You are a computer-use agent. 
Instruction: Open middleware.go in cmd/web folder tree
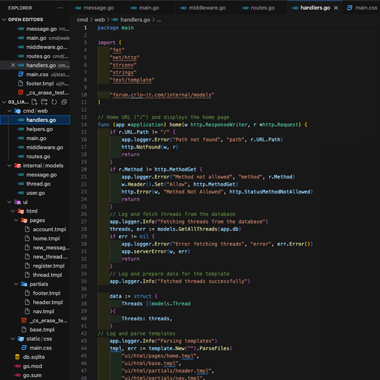pyautogui.click(x=35, y=147)
